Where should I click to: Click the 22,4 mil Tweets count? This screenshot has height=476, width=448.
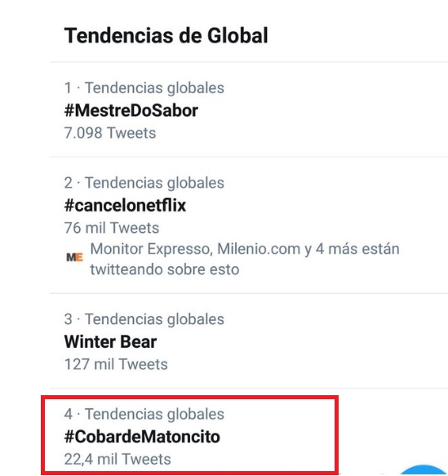[x=118, y=460]
